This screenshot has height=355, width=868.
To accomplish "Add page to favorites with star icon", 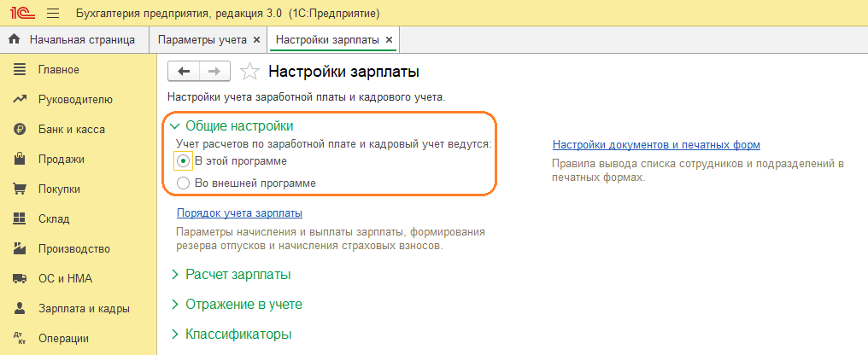I will tap(249, 72).
